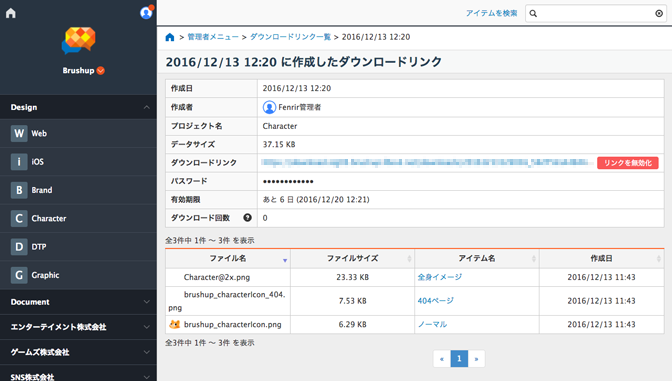Click the project name value Character
Screen dimensions: 672x381
(x=280, y=126)
